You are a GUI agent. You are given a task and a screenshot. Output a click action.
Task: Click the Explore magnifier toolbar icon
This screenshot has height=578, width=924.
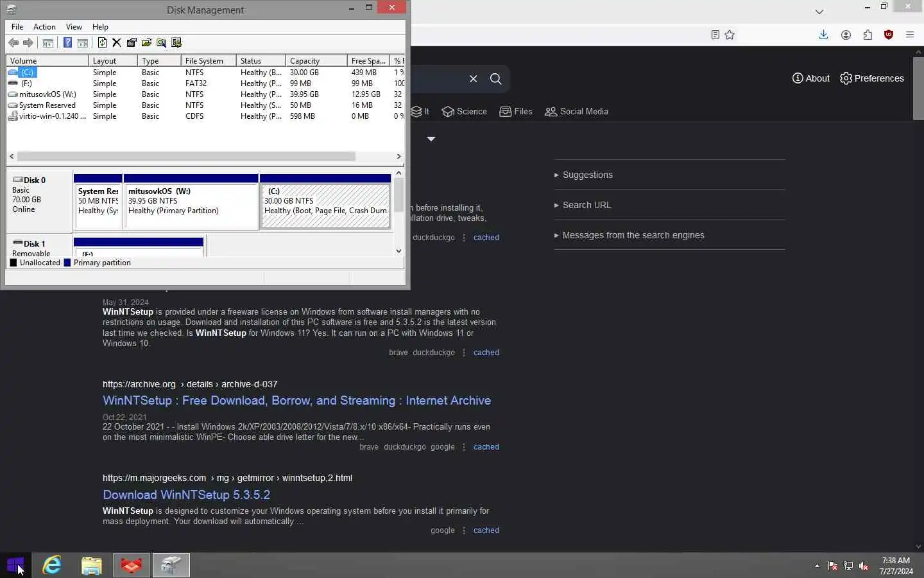tap(161, 43)
